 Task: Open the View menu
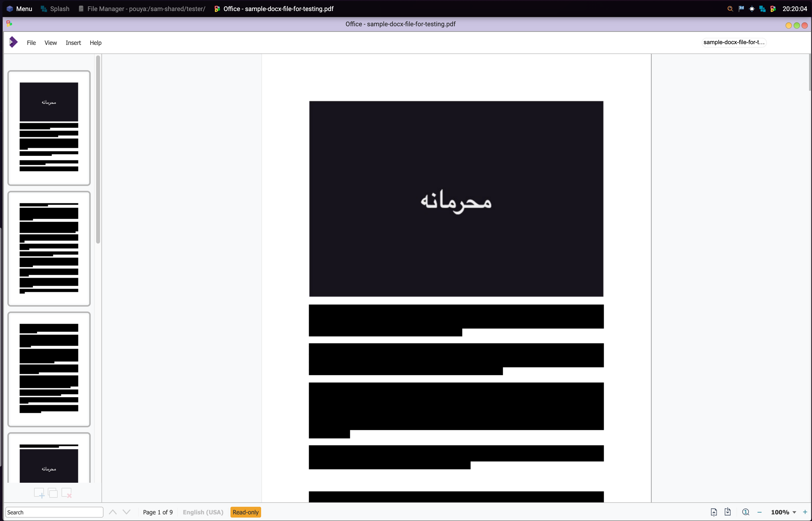pyautogui.click(x=50, y=43)
